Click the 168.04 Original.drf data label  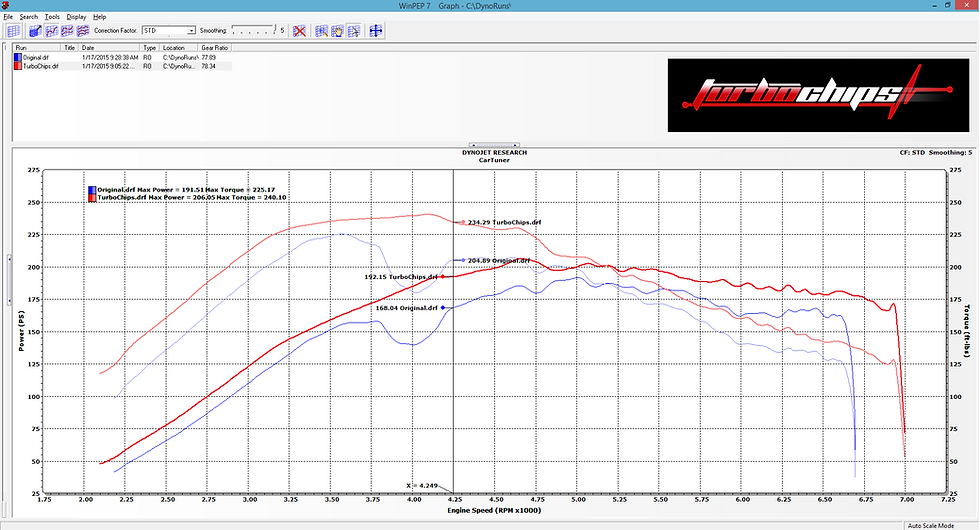pos(406,308)
